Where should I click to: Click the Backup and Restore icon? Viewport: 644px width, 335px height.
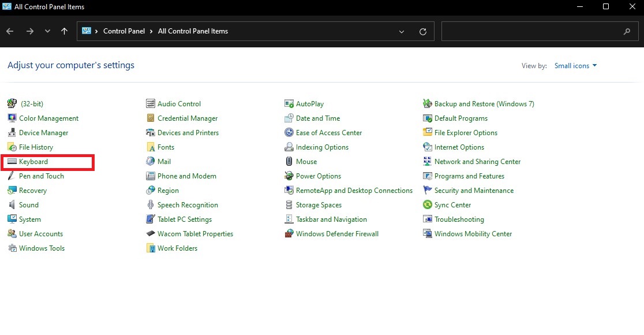(428, 104)
